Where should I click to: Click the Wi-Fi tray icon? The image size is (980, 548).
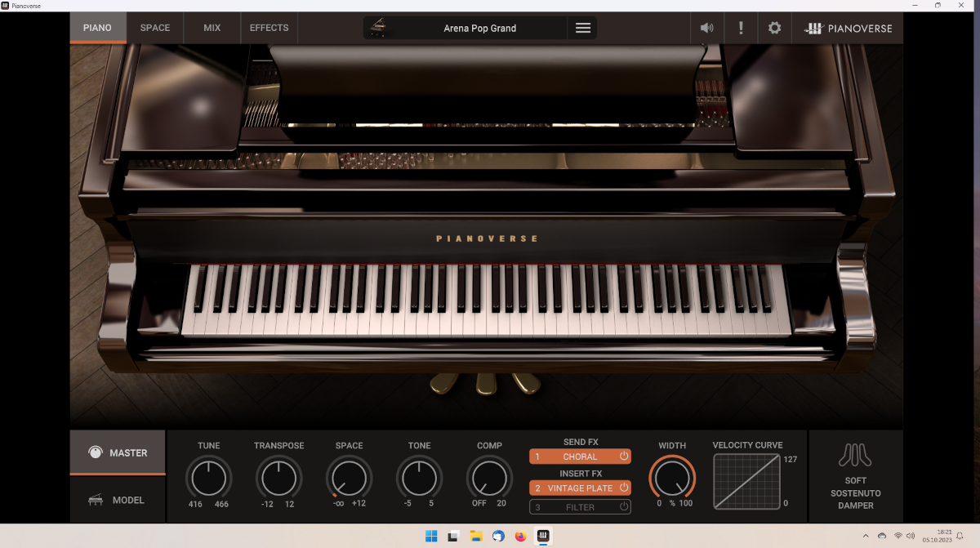(x=898, y=536)
